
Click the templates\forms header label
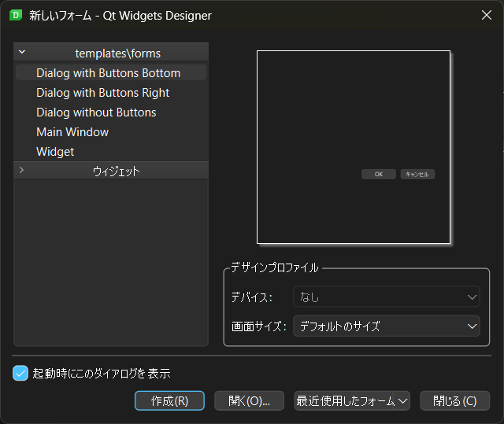(x=118, y=53)
